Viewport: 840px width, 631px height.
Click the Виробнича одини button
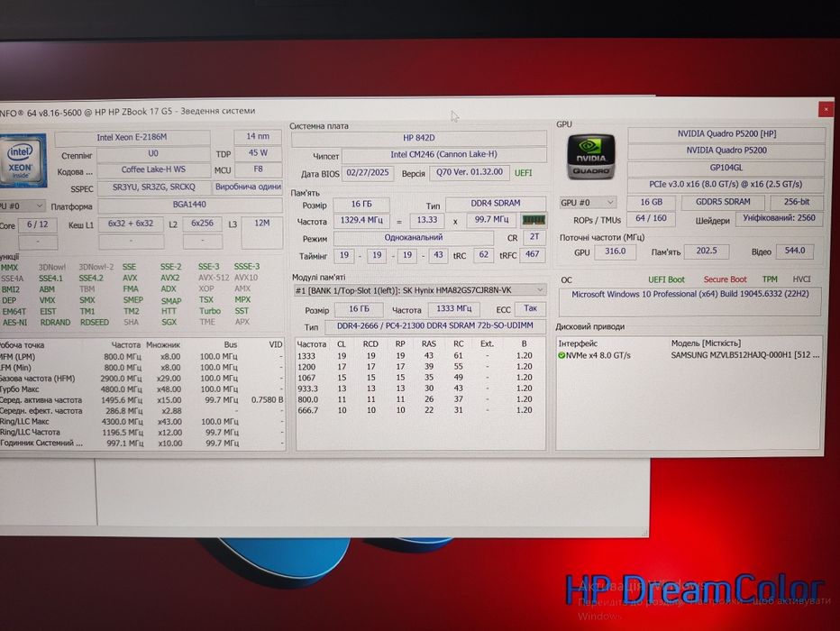click(x=248, y=187)
